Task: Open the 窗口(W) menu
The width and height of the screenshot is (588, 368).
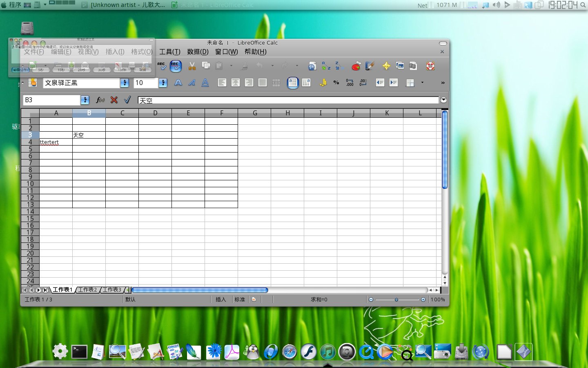Action: tap(227, 52)
